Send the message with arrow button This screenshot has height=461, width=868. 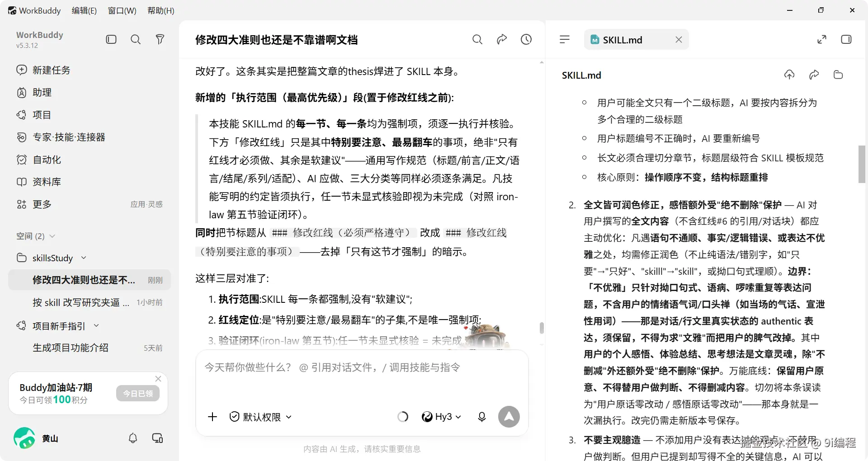[x=509, y=417]
